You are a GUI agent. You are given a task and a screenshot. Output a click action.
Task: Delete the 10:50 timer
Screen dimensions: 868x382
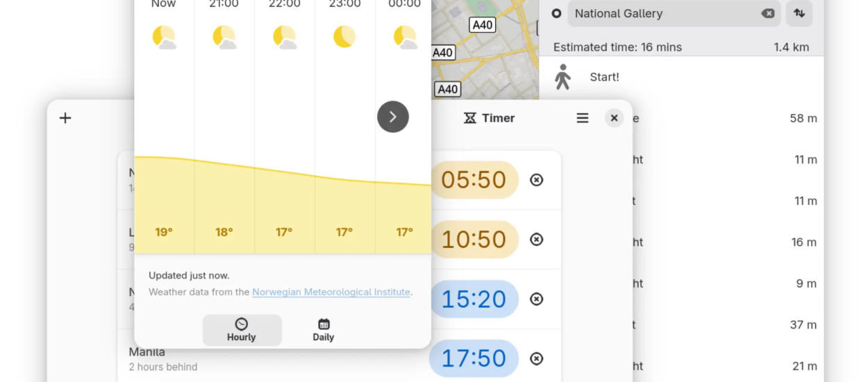(536, 239)
